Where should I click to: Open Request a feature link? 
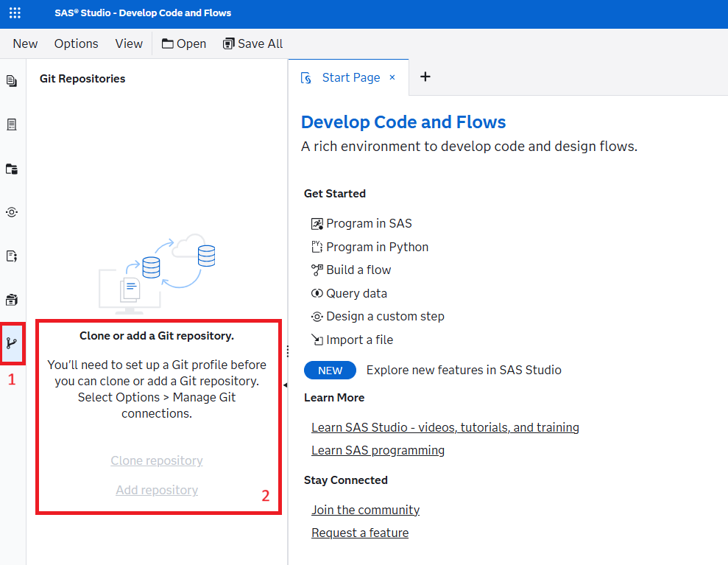pos(360,533)
